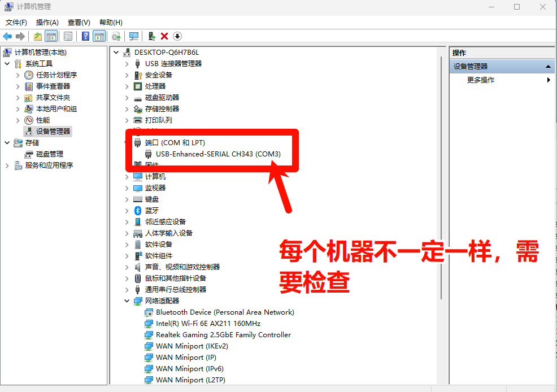The height and width of the screenshot is (392, 557).
Task: Click the Scan for hardware changes icon
Action: click(x=134, y=36)
